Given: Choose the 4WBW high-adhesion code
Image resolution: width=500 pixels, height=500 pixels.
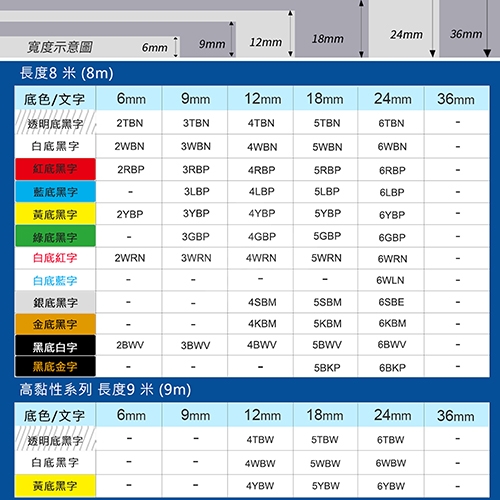Looking at the screenshot, I should pos(260,463).
